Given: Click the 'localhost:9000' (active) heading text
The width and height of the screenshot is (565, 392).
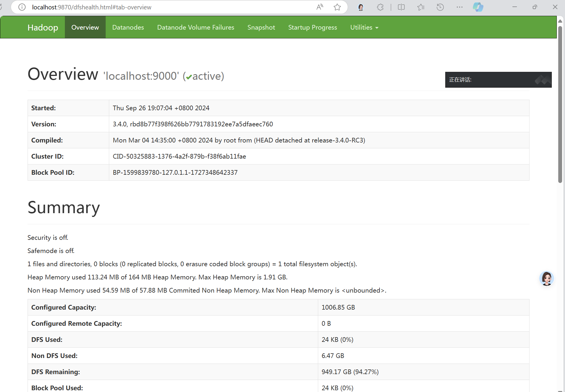Looking at the screenshot, I should point(163,76).
